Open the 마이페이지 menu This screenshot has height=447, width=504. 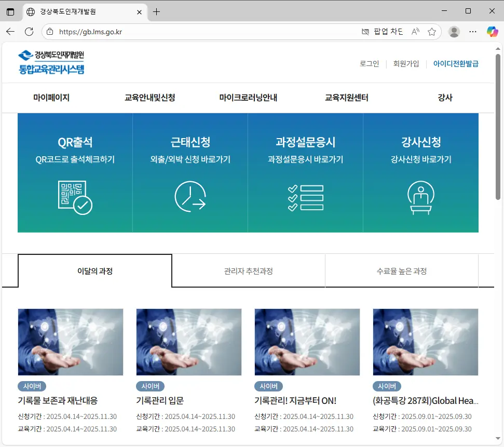click(51, 98)
